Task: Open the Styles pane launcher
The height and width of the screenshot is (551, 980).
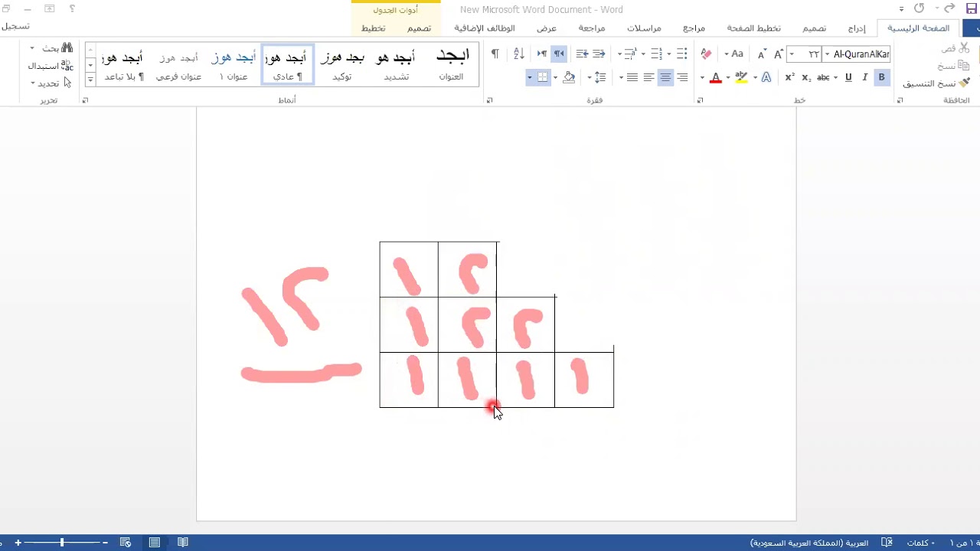Action: pos(85,100)
